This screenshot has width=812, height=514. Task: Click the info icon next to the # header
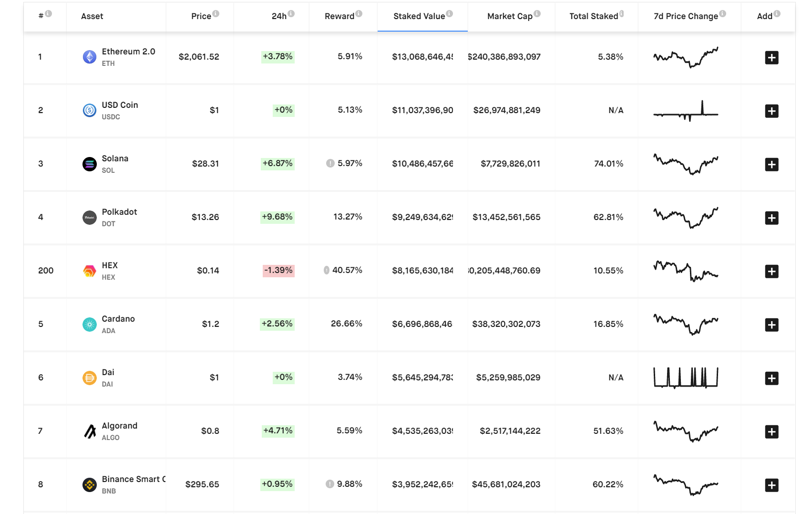49,13
